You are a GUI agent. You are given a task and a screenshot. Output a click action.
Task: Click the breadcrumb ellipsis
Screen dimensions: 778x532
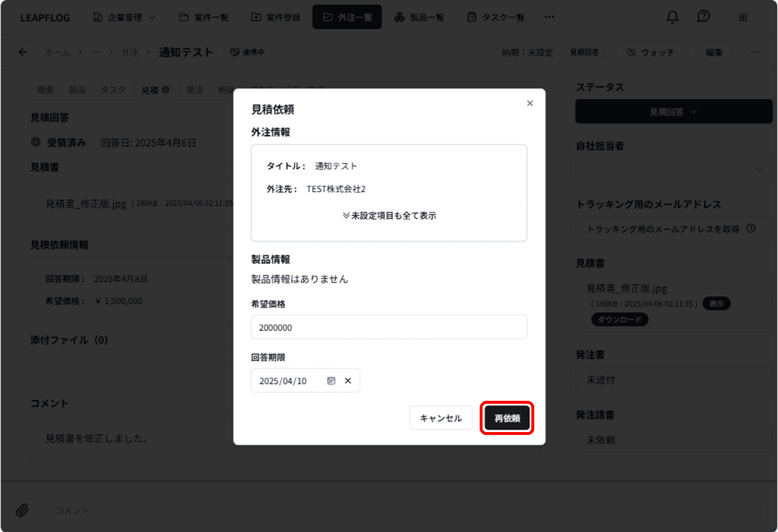coord(96,52)
